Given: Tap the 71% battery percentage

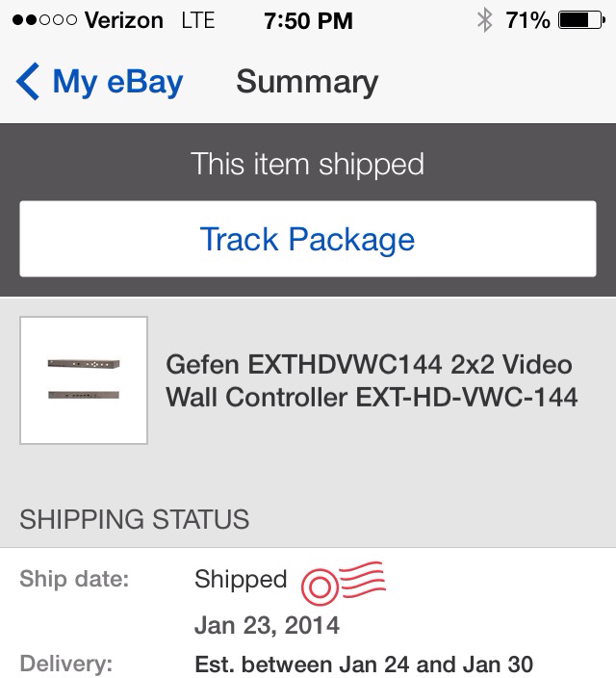Looking at the screenshot, I should pyautogui.click(x=527, y=20).
